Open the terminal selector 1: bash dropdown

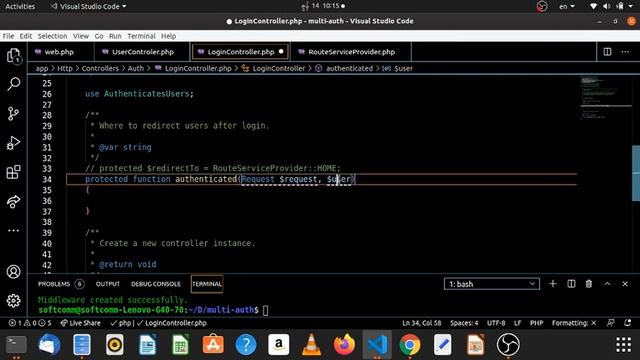tap(492, 284)
